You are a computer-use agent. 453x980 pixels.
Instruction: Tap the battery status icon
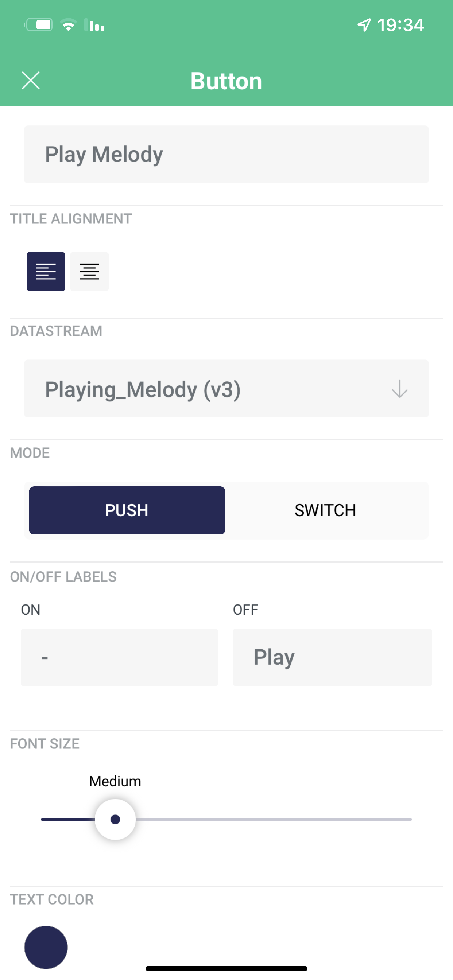coord(38,25)
